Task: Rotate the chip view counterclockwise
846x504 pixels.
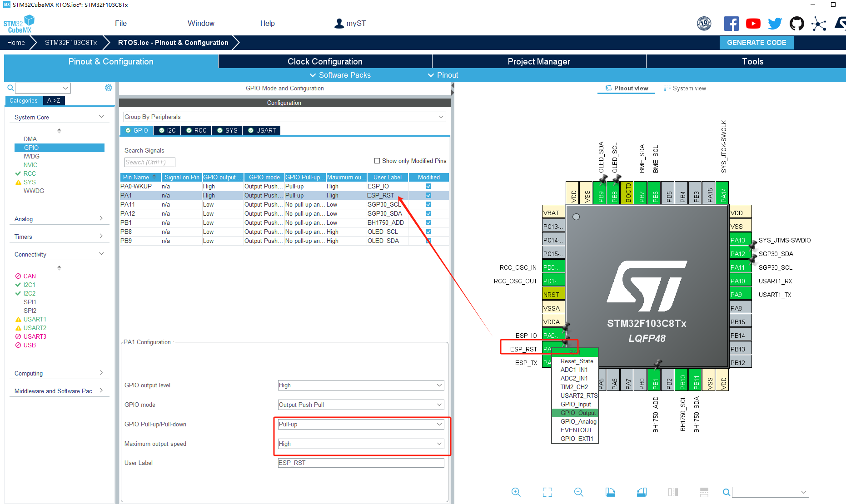Action: tap(642, 492)
